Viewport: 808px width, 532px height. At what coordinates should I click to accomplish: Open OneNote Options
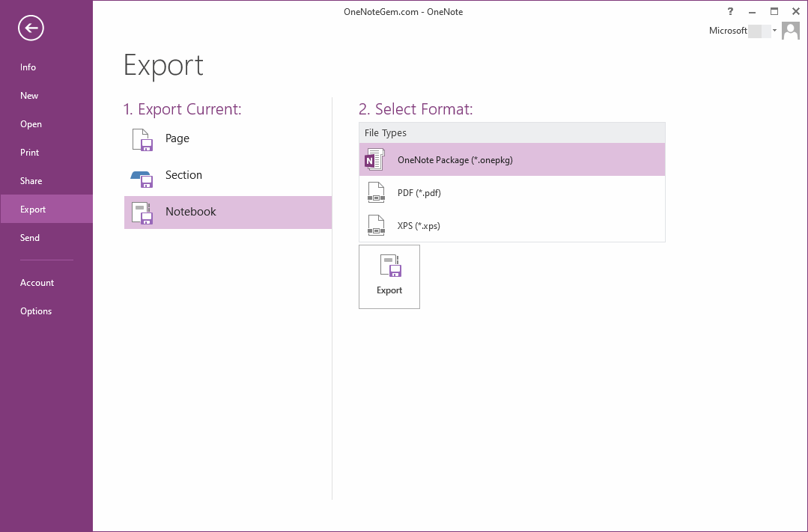(x=46, y=311)
